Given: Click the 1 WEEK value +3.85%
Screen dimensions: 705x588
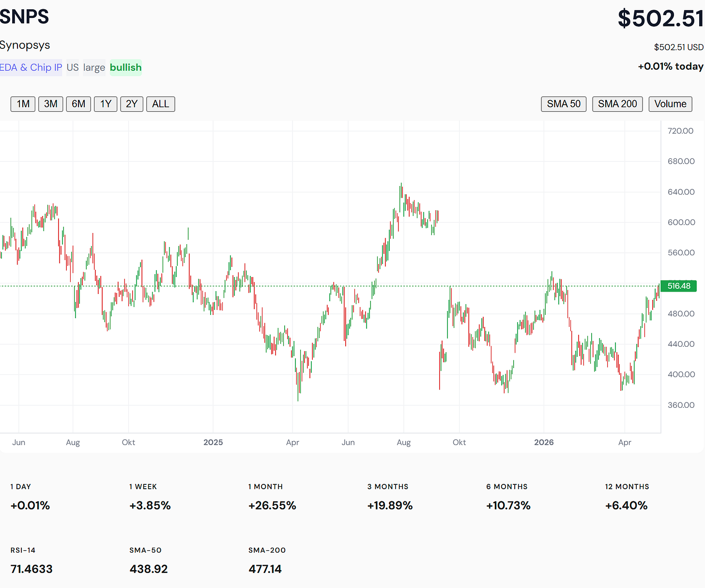Looking at the screenshot, I should point(150,506).
